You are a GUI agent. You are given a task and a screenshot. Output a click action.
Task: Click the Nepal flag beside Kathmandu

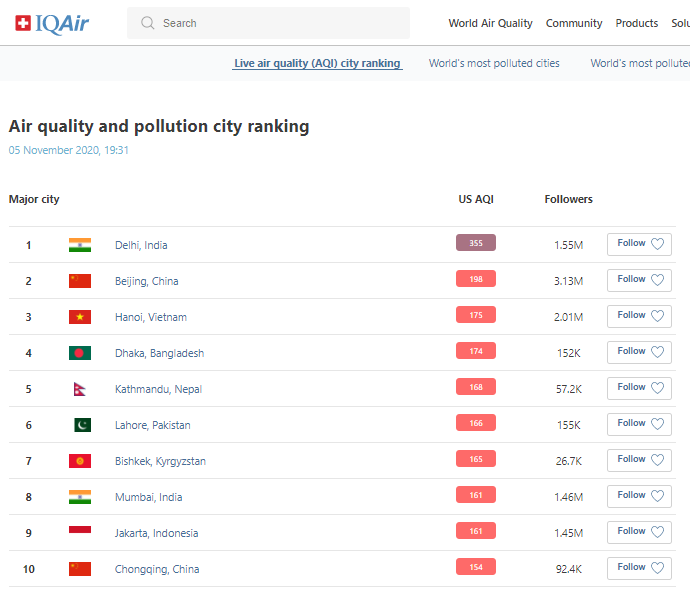[x=80, y=389]
